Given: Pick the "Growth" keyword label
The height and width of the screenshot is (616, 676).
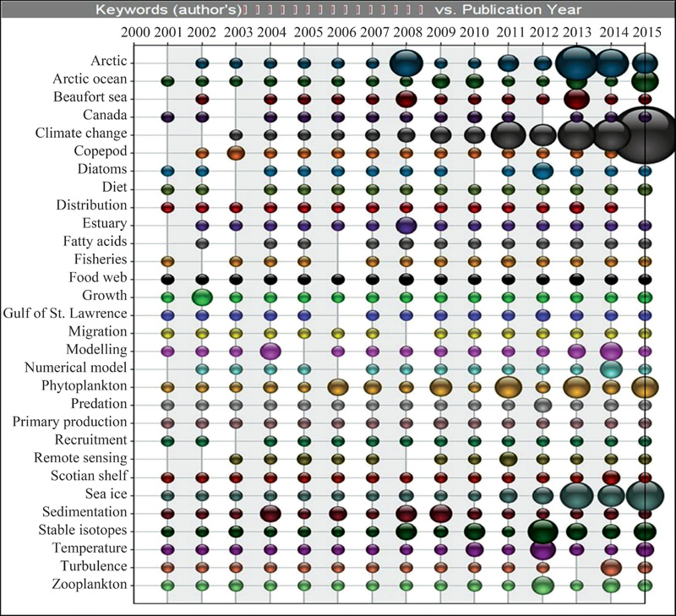Looking at the screenshot, I should pos(105,295).
